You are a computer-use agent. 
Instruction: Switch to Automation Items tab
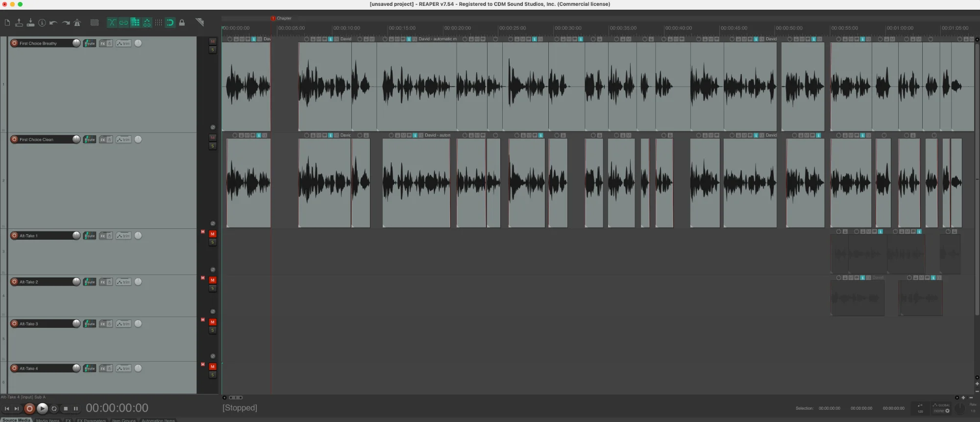coord(158,420)
